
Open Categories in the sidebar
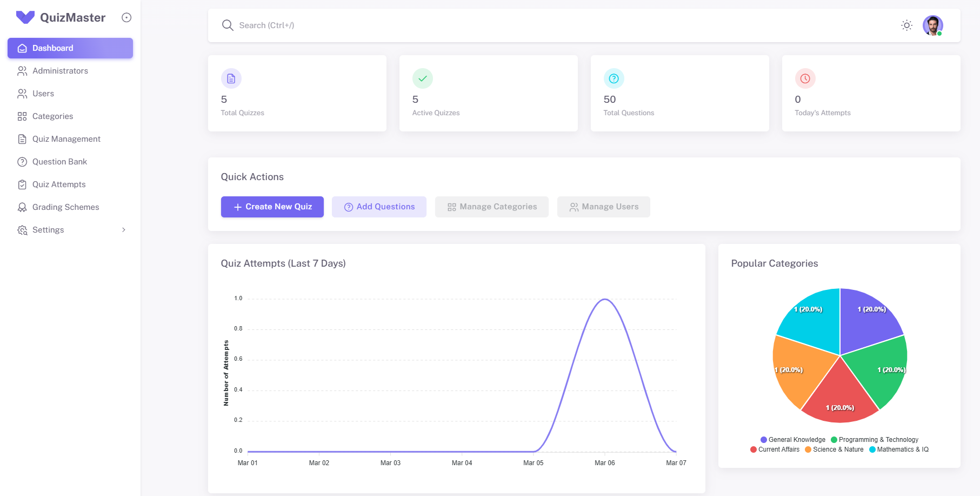click(x=70, y=116)
